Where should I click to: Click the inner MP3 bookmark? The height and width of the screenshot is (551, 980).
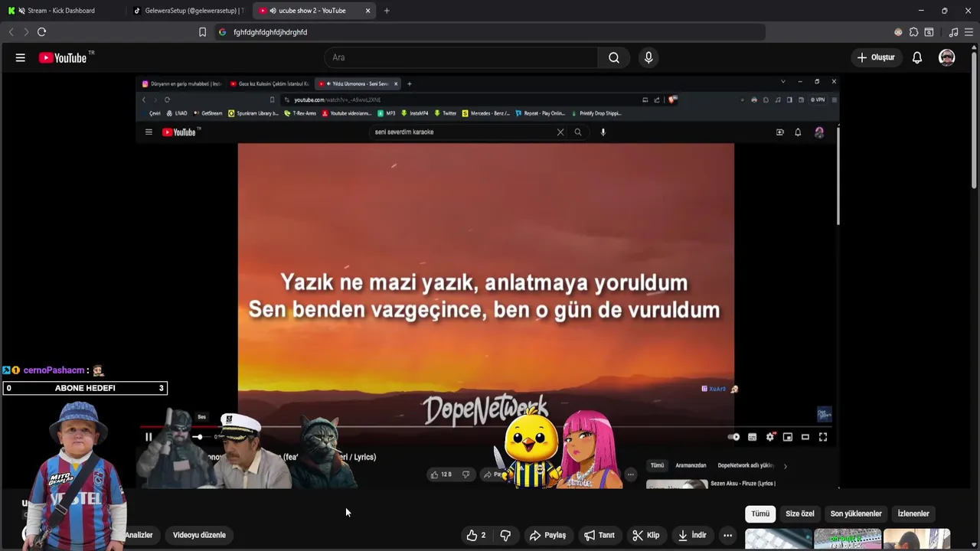click(x=387, y=113)
